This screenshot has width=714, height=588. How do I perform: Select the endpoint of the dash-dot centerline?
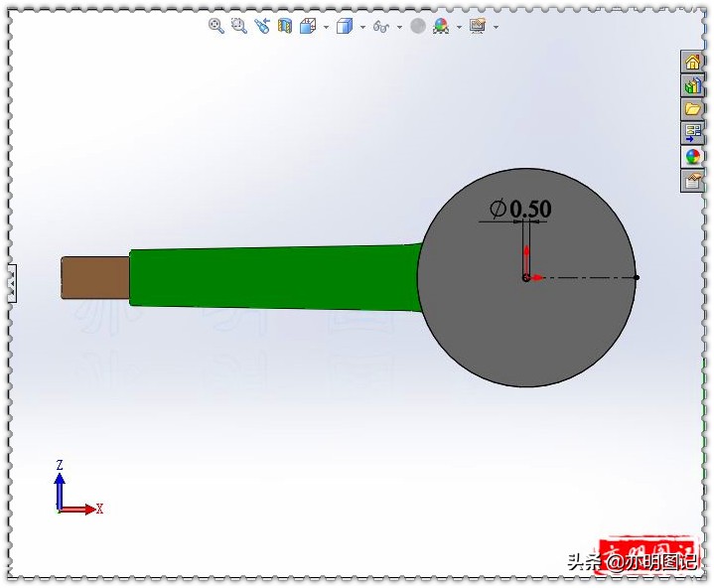[x=637, y=277]
